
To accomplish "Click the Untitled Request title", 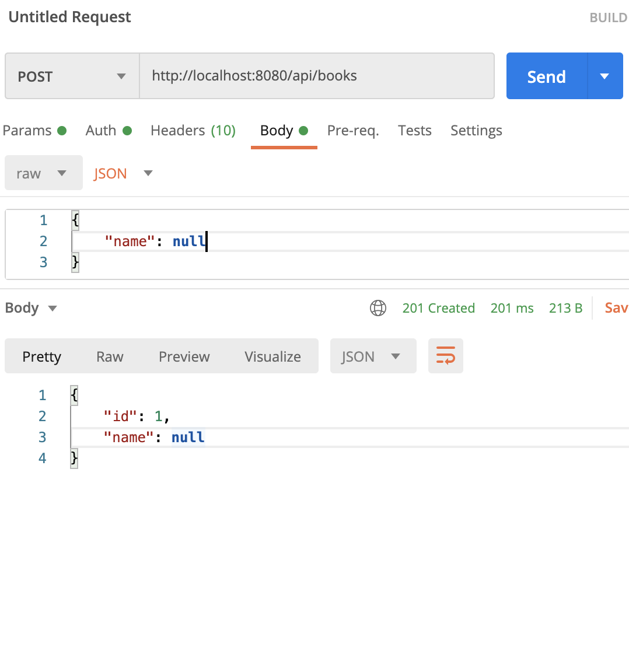I will click(69, 17).
